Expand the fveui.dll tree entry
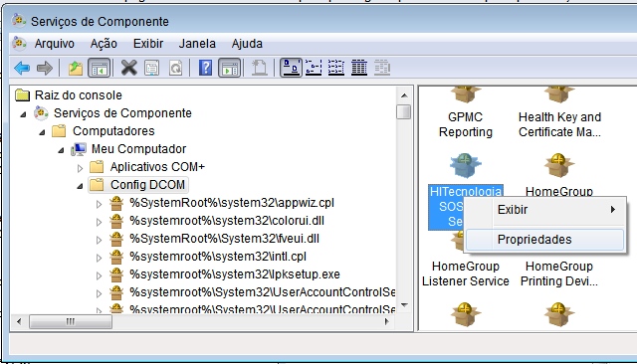Screen dimensions: 637x364 (99, 240)
